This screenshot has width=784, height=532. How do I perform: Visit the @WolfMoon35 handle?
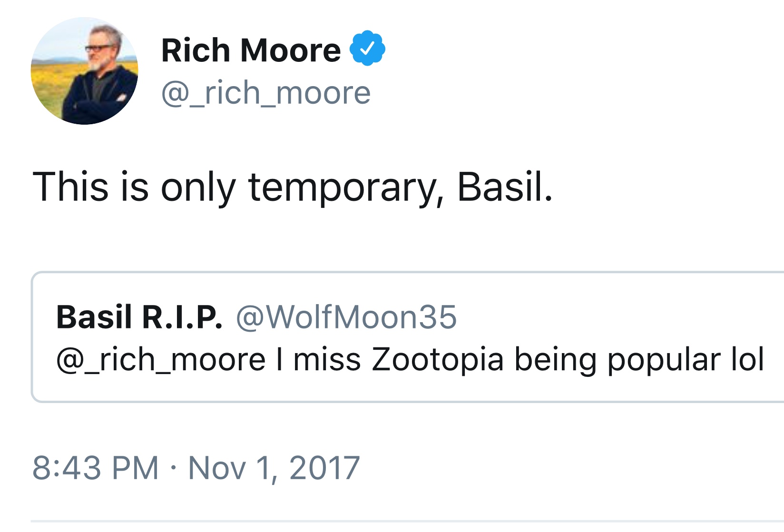[x=346, y=317]
